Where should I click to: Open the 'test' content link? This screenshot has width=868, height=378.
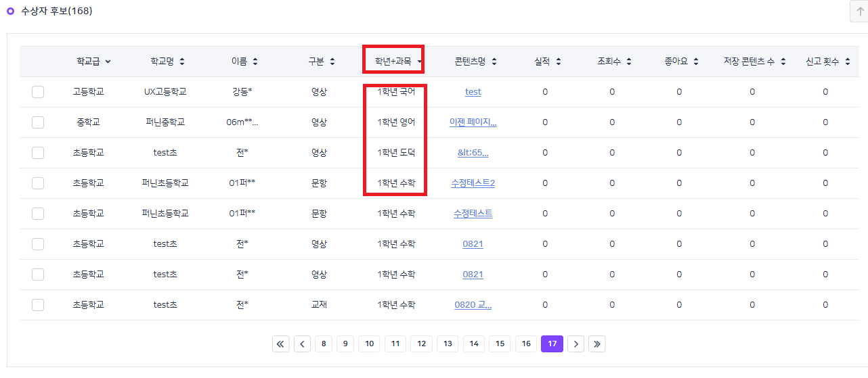coord(473,92)
